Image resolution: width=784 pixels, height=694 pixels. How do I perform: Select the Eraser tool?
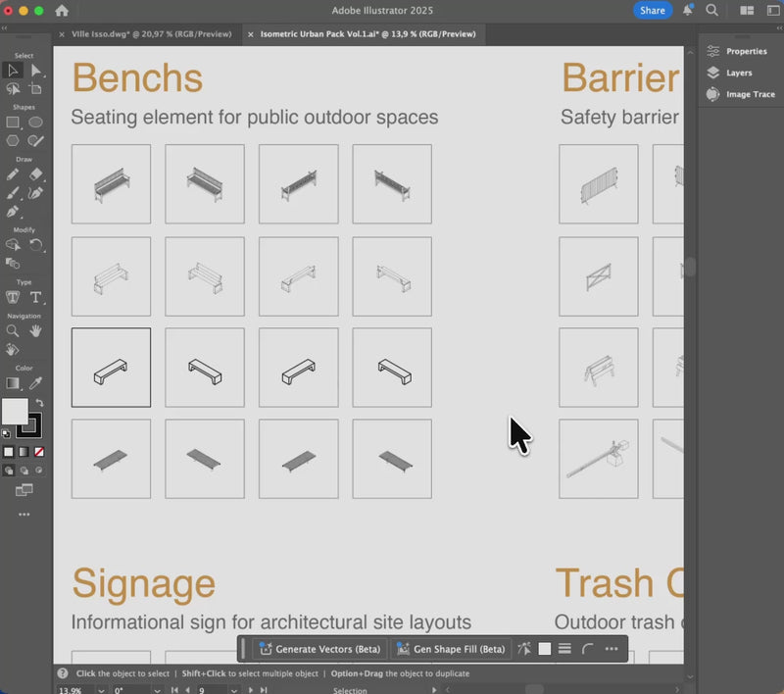tap(36, 174)
